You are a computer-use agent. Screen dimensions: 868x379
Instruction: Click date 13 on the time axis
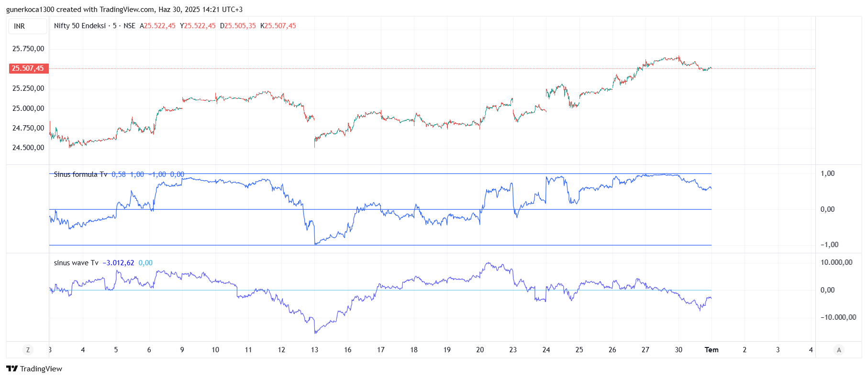[314, 350]
